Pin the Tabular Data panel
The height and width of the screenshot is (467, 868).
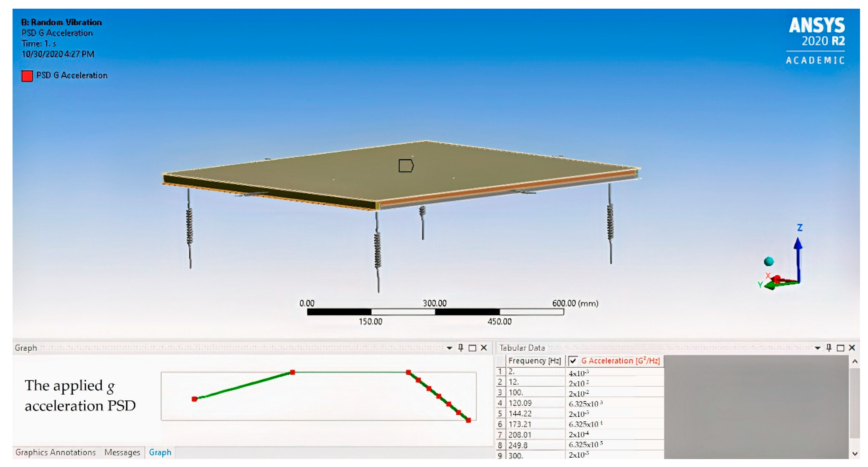coord(829,347)
